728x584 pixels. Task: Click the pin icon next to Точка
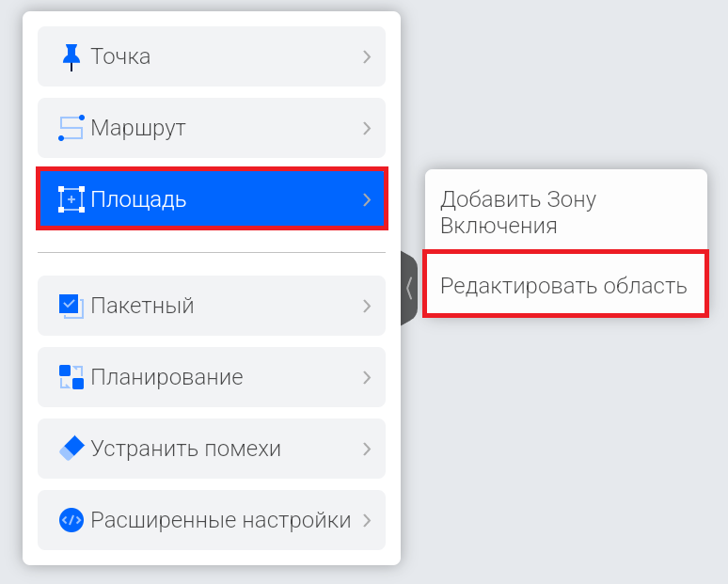point(71,56)
